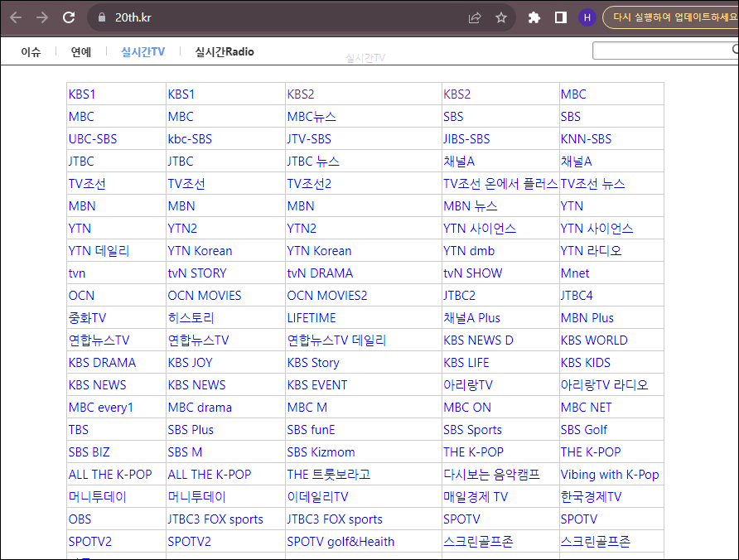The width and height of the screenshot is (739, 560).
Task: Open the SBS Kizmom link
Action: pos(321,452)
